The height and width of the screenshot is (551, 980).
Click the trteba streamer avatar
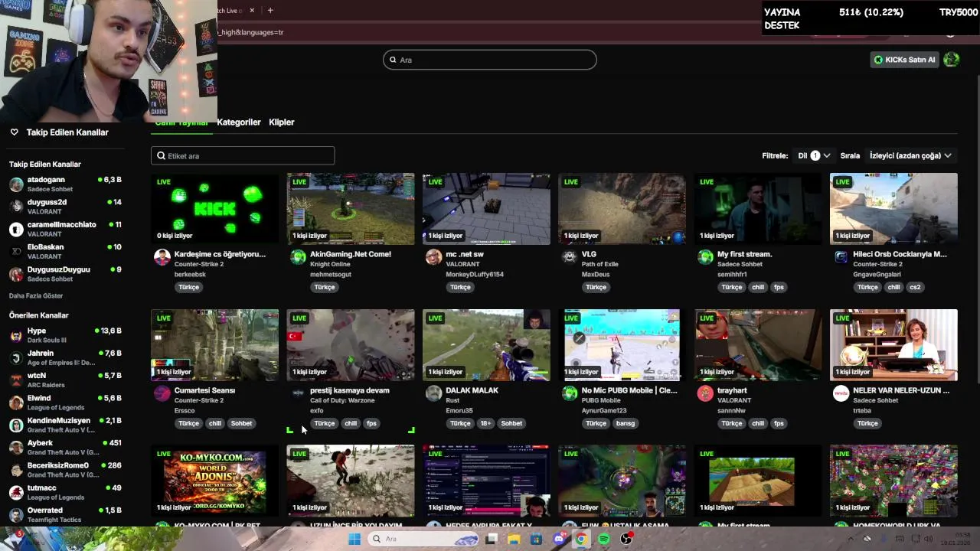(x=841, y=393)
